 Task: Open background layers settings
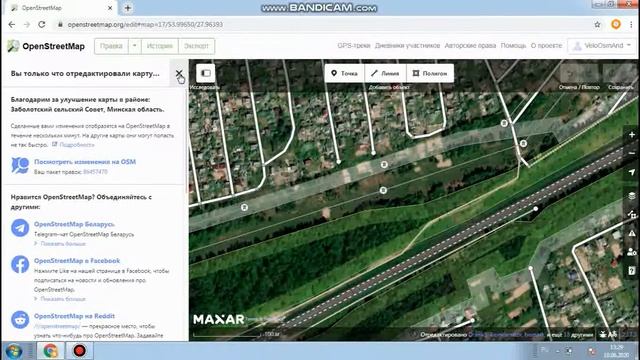point(631,196)
